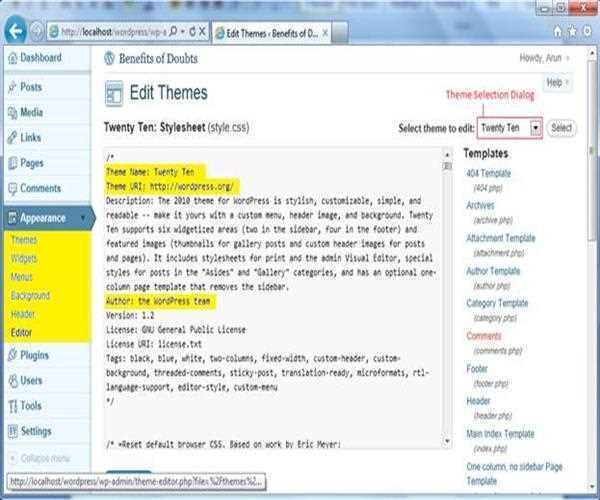Select the Pages icon in sidebar

click(x=11, y=162)
